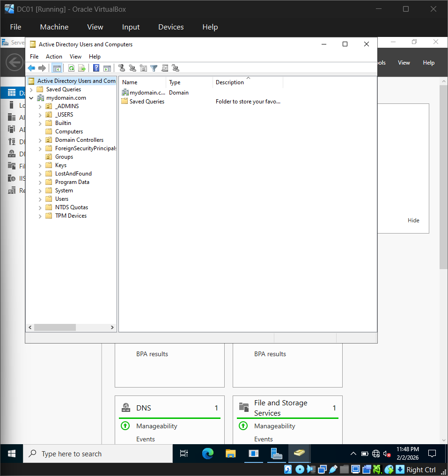The width and height of the screenshot is (448, 476).
Task: Click the VirtualBox optical disk status icon
Action: point(300,469)
